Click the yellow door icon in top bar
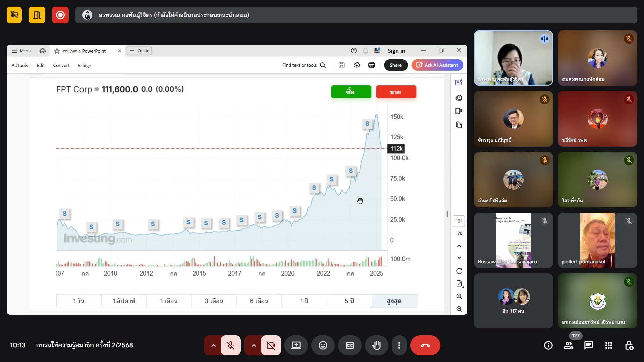This screenshot has height=362, width=644. click(37, 15)
